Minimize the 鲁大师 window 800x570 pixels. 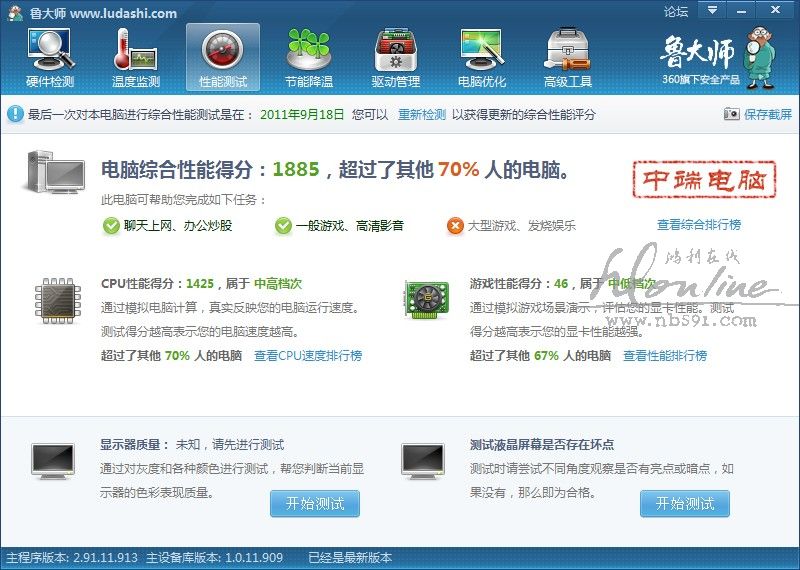pos(742,10)
